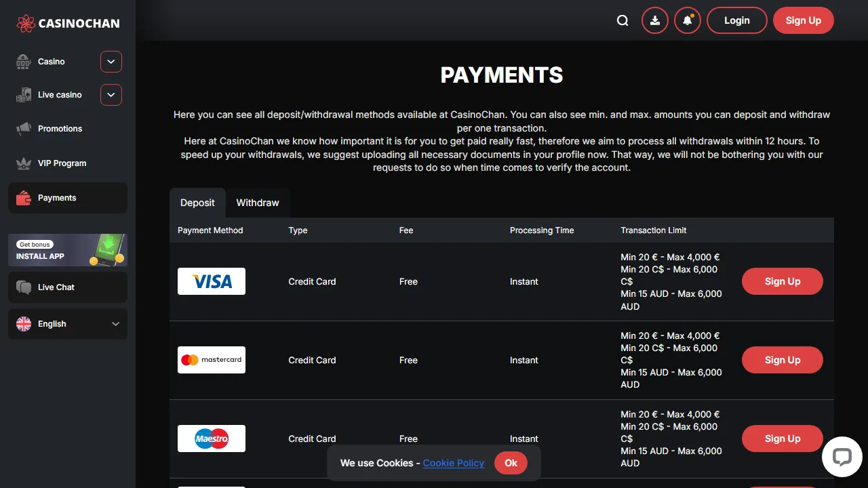Click Sign Up in the Visa row
The height and width of the screenshot is (488, 868).
tap(783, 281)
